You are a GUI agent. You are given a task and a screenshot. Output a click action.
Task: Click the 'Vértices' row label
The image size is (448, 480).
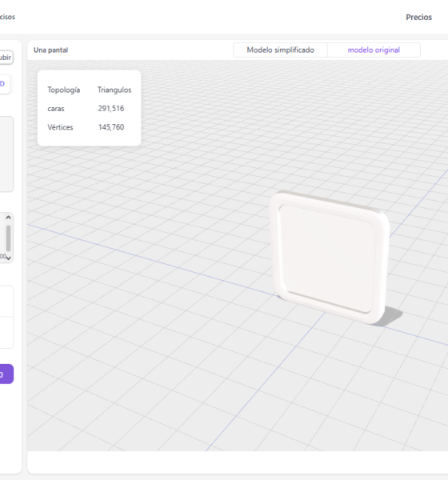click(60, 127)
